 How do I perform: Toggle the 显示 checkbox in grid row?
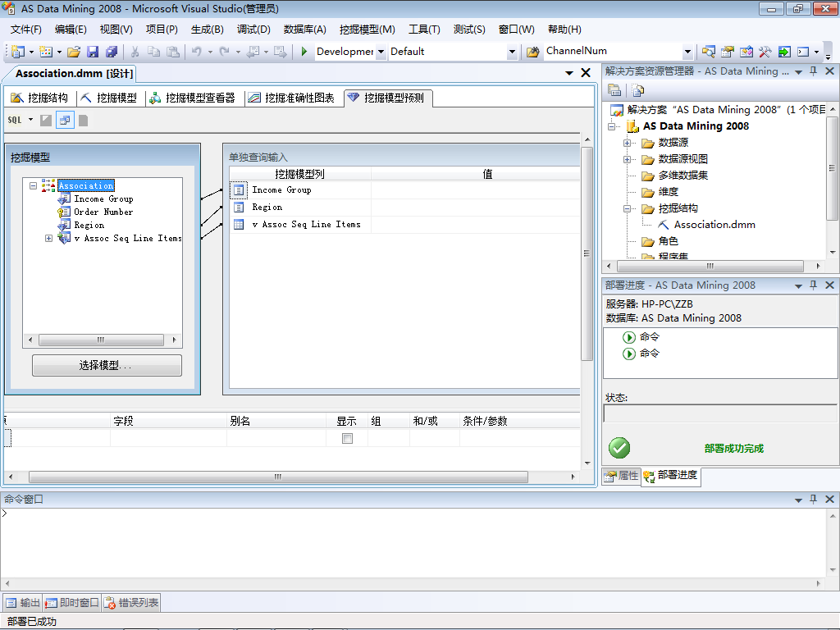click(x=347, y=438)
